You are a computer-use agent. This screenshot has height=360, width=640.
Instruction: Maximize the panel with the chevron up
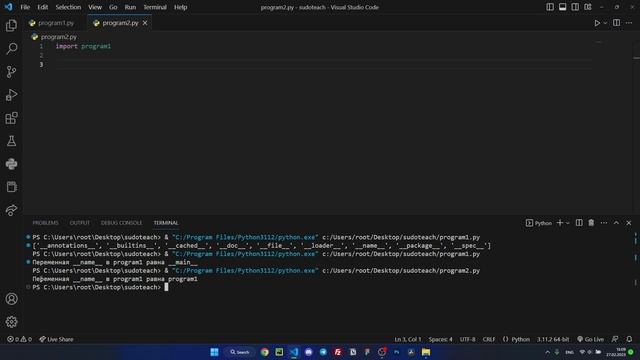[x=616, y=223]
